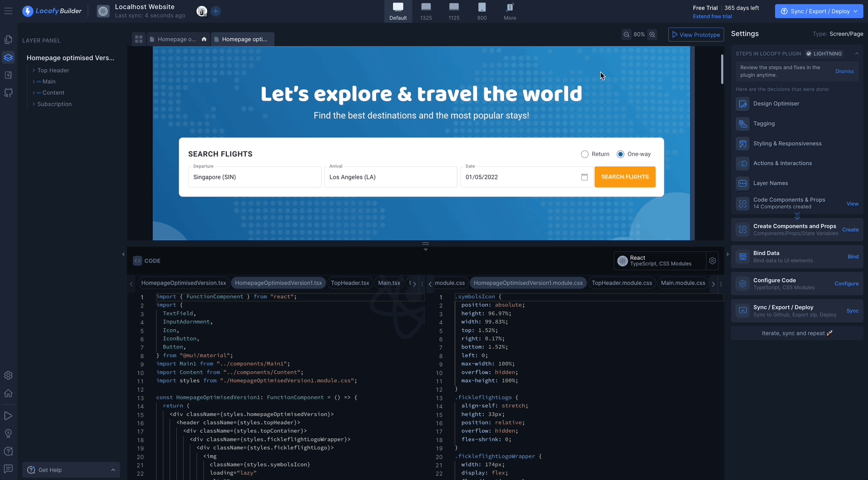The height and width of the screenshot is (480, 868).
Task: Click the play icon in left sidebar
Action: tap(8, 416)
